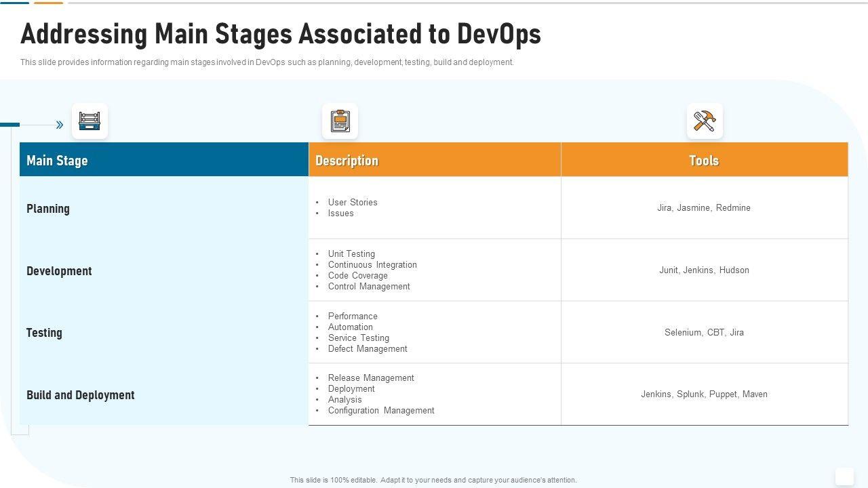Screen dimensions: 868x488
Task: Select the Build and Deployment row label
Action: click(81, 395)
